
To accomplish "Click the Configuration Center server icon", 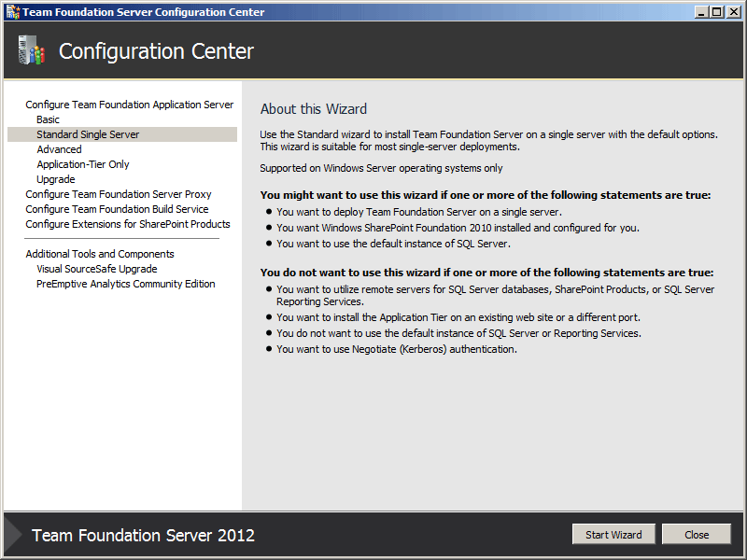I will [31, 50].
